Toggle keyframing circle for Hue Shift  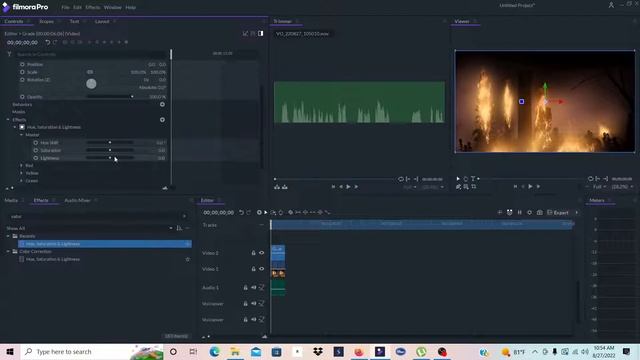[x=36, y=142]
